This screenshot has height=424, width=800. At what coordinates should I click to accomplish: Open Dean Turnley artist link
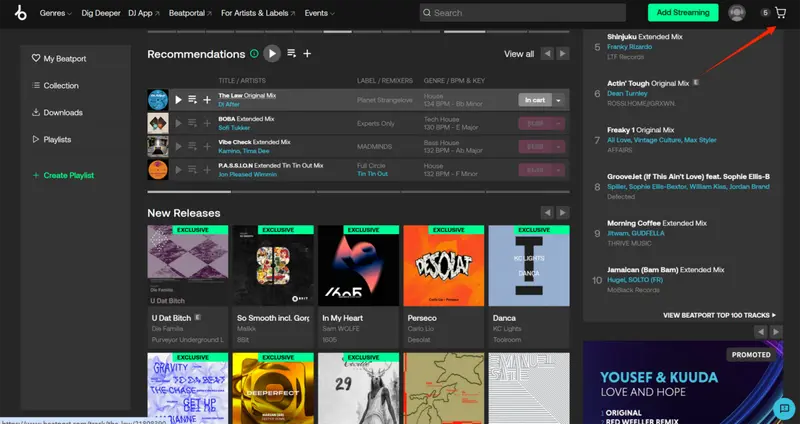[x=627, y=93]
